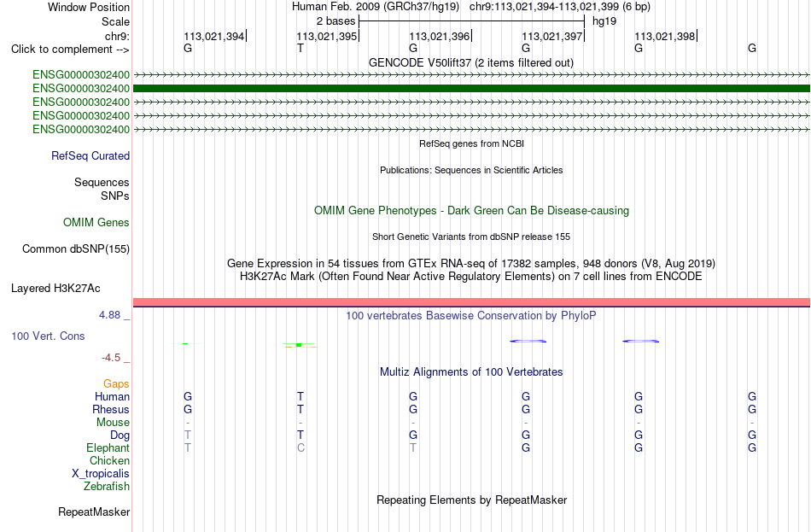
Task: Click the Gaps row label
Action: 116,384
